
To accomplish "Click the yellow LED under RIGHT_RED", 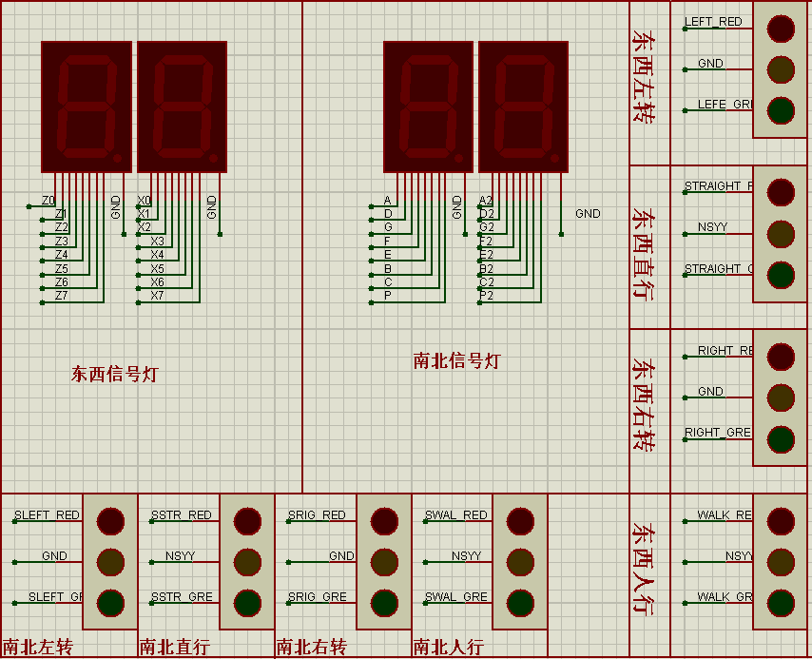I will click(x=781, y=397).
